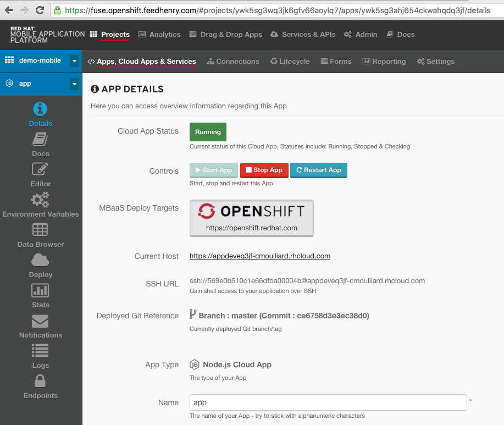
Task: Click the SSH URL text
Action: (x=307, y=280)
